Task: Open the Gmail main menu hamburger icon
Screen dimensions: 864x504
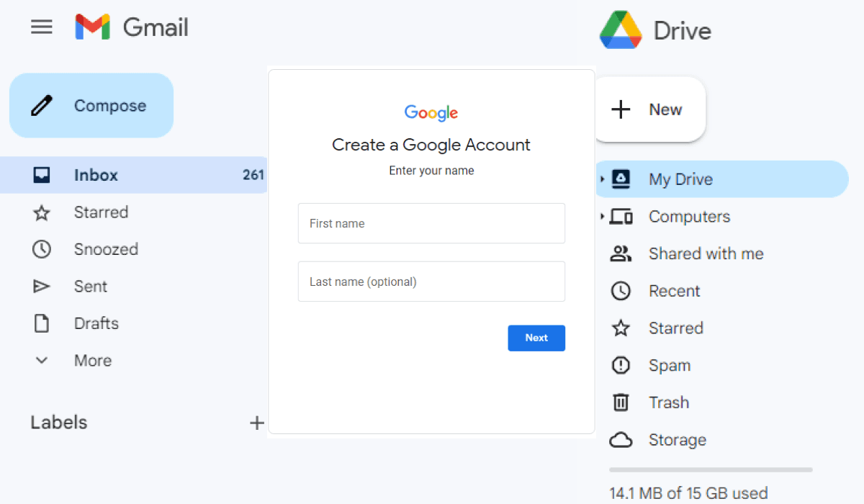Action: 42,27
